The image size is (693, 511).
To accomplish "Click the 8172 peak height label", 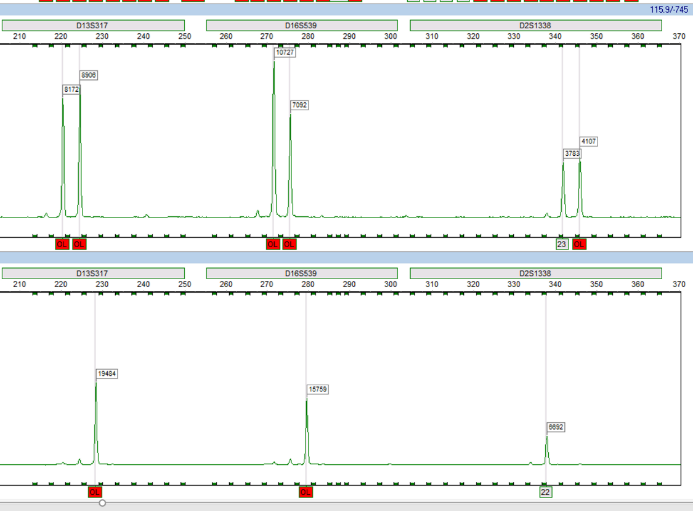I will (x=71, y=90).
